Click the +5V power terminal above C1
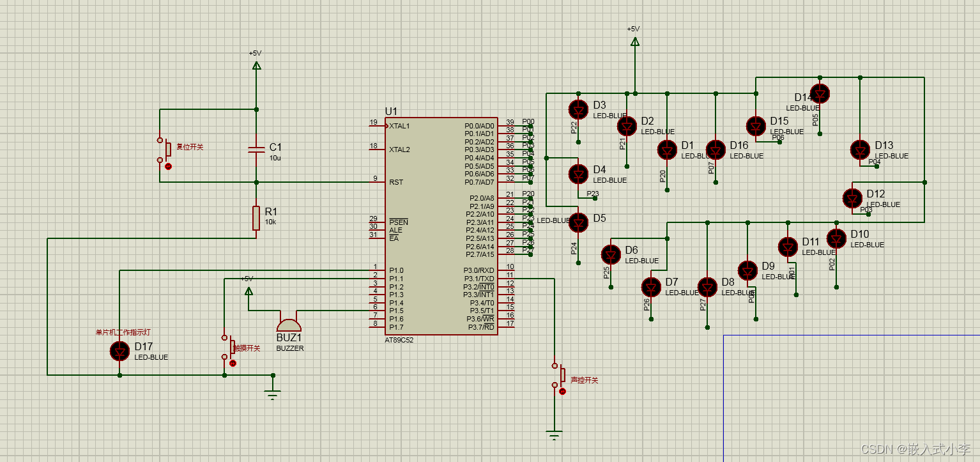The image size is (980, 462). click(256, 65)
